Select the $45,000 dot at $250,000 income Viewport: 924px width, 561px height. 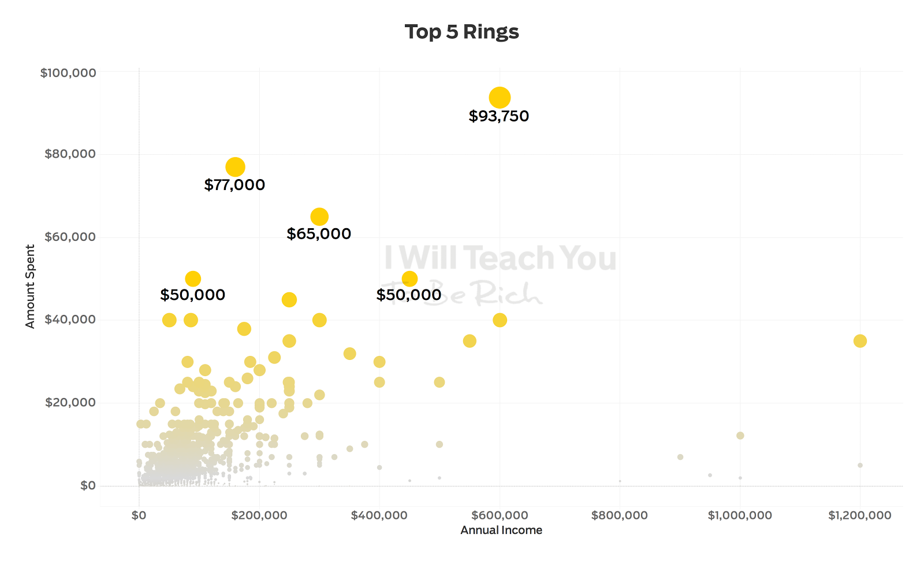289,299
